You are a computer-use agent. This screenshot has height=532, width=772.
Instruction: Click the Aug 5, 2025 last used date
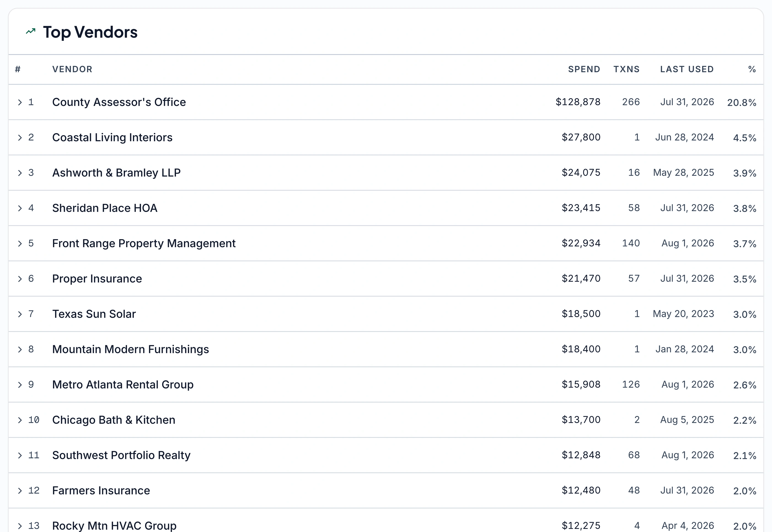click(687, 420)
